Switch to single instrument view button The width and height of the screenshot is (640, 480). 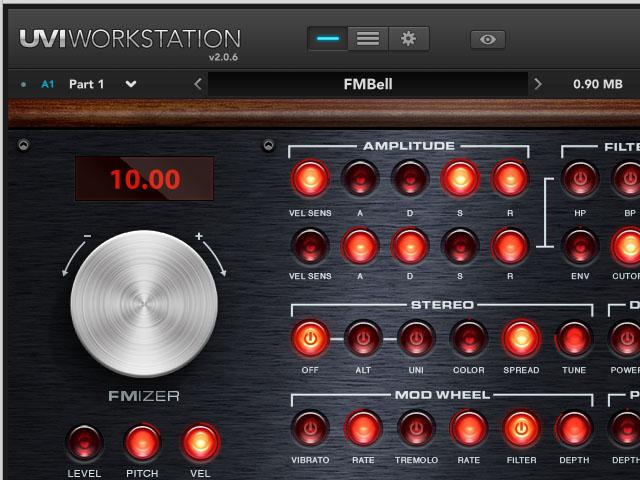coord(327,39)
